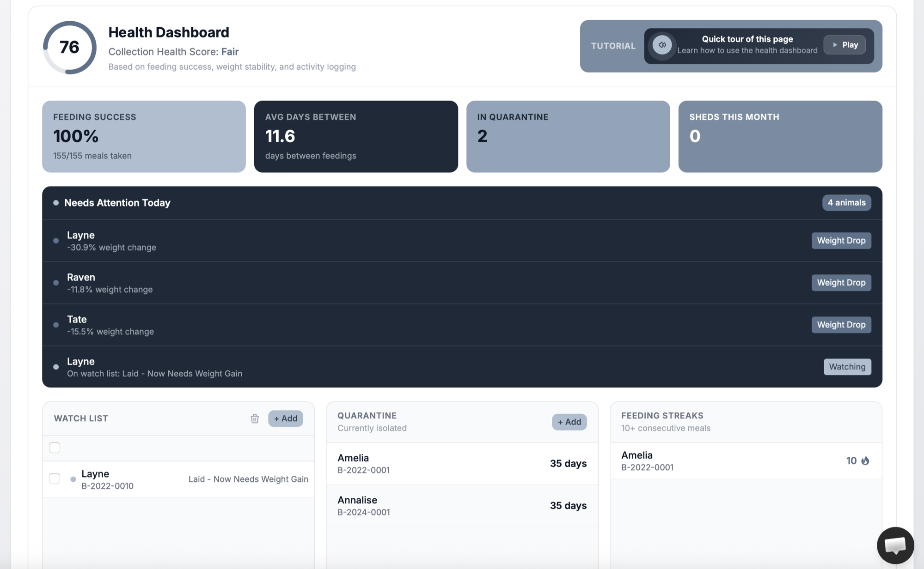Click the Watching badge on Layne's row
This screenshot has height=569, width=924.
pyautogui.click(x=847, y=366)
